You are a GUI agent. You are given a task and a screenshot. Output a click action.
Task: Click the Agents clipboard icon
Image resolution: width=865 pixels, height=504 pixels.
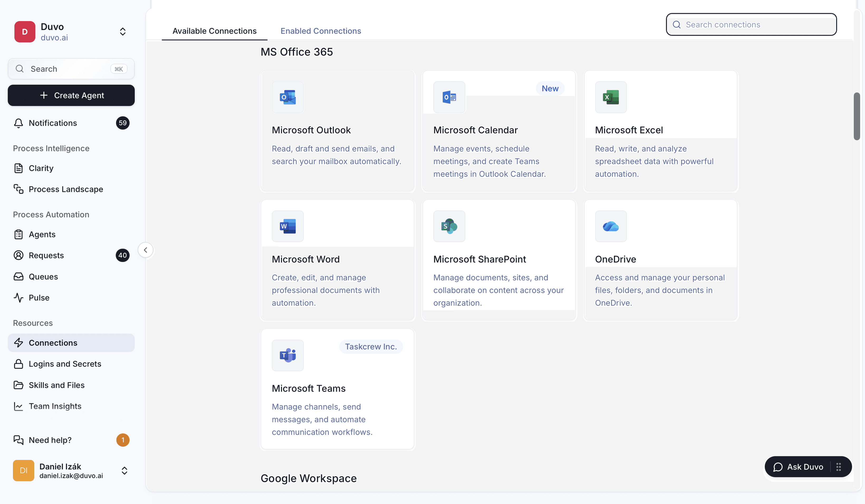[x=18, y=234]
